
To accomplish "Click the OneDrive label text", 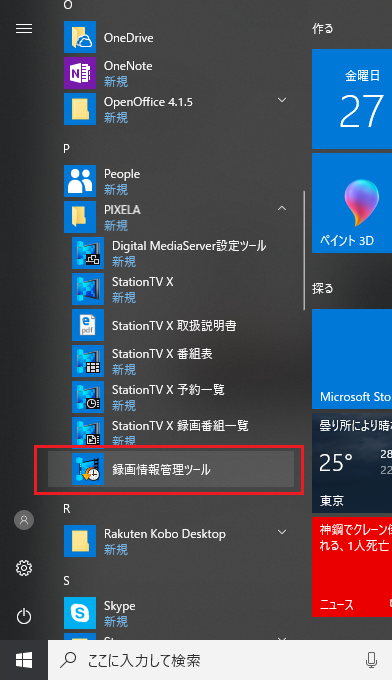I will click(x=128, y=38).
